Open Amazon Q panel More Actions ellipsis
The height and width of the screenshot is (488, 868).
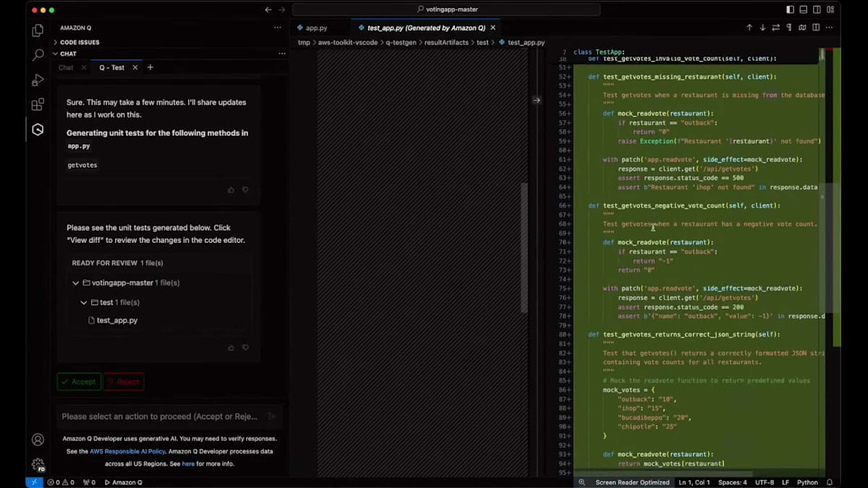(277, 27)
